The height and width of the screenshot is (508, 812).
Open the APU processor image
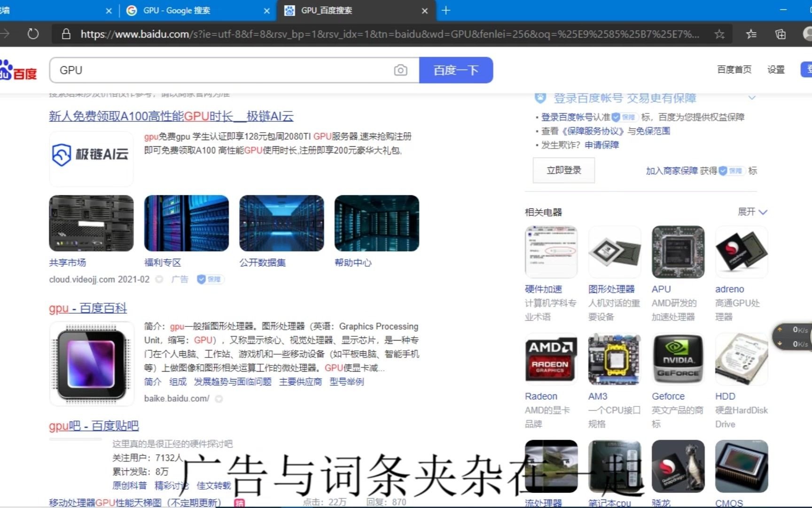pos(678,252)
